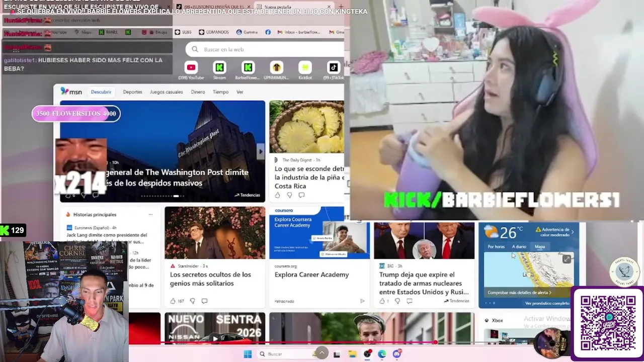Open Microsoft Edge from the taskbar
The width and height of the screenshot is (644, 362).
(x=382, y=354)
